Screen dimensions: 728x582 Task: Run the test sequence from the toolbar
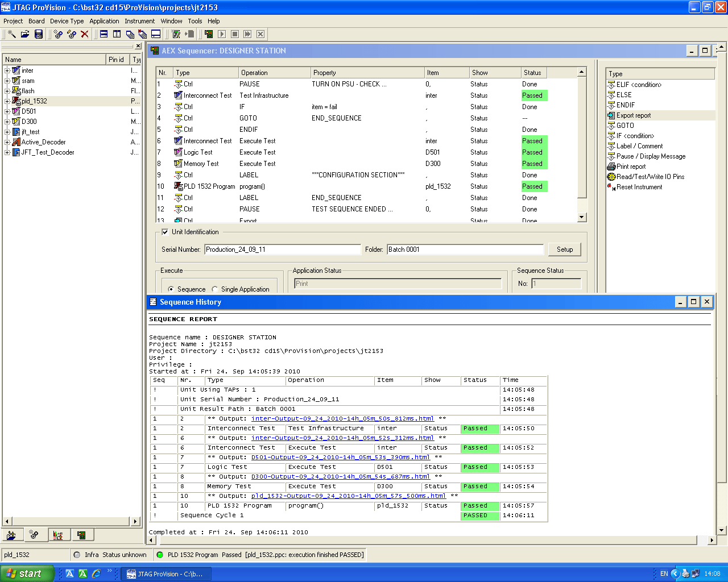[x=221, y=34]
